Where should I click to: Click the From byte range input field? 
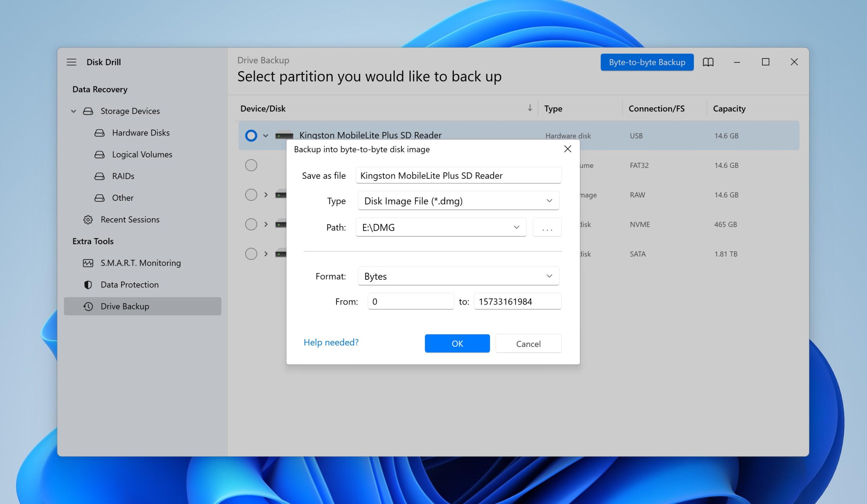click(411, 301)
